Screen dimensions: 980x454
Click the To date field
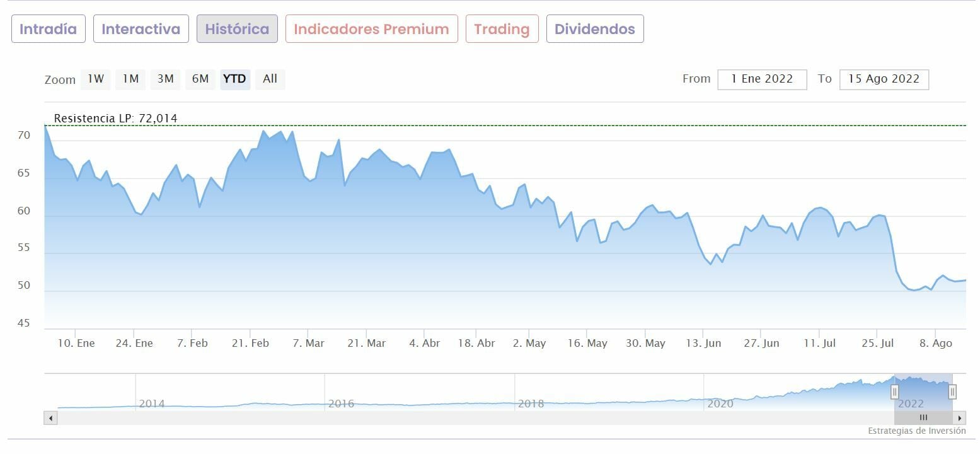(884, 79)
